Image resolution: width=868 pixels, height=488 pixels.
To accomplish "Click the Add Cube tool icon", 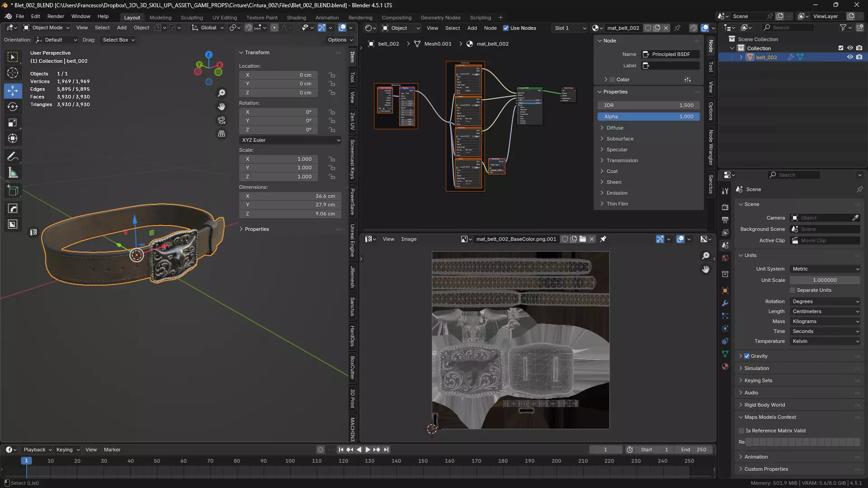I will (x=13, y=191).
